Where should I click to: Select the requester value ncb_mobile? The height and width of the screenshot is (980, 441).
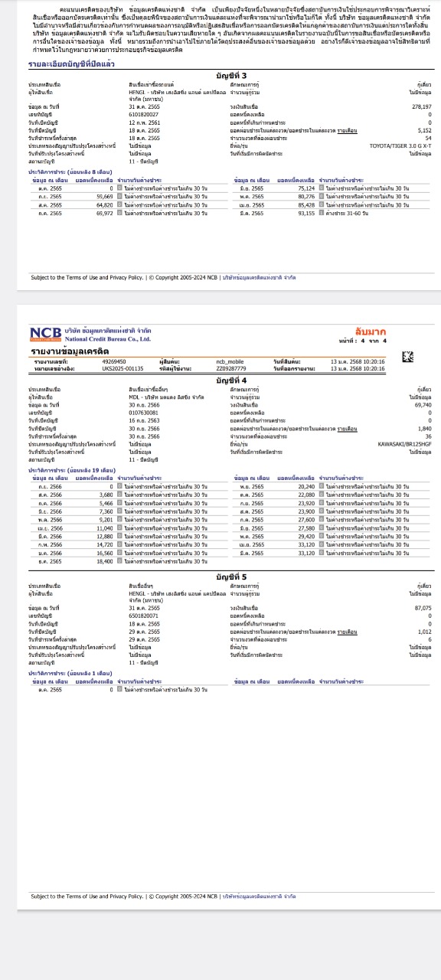[230, 361]
